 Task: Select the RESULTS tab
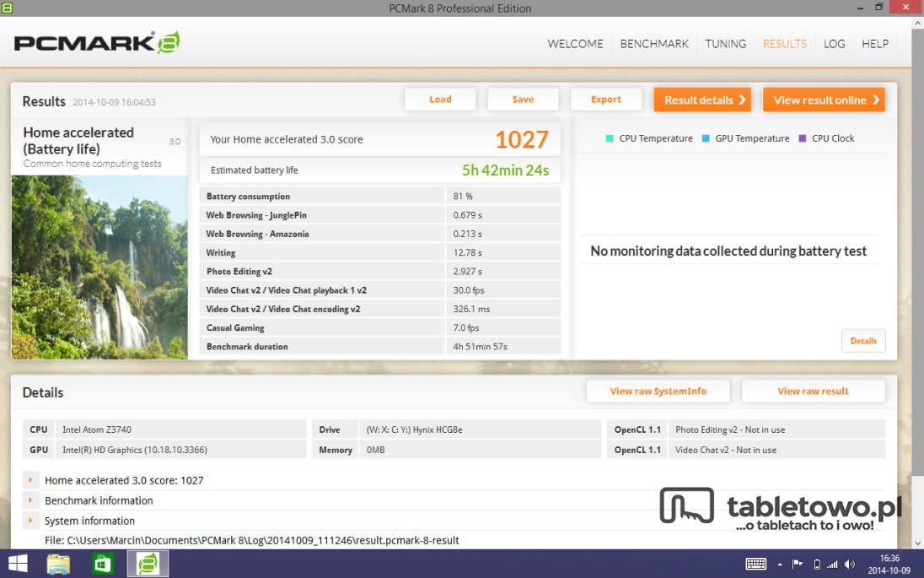784,44
